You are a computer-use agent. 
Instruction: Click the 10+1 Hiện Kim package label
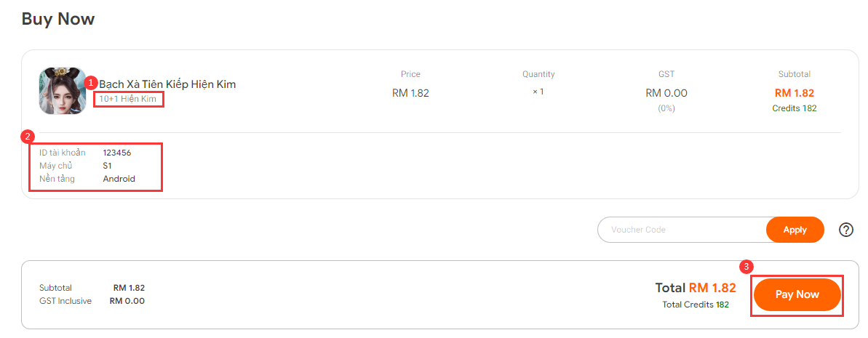click(x=128, y=100)
